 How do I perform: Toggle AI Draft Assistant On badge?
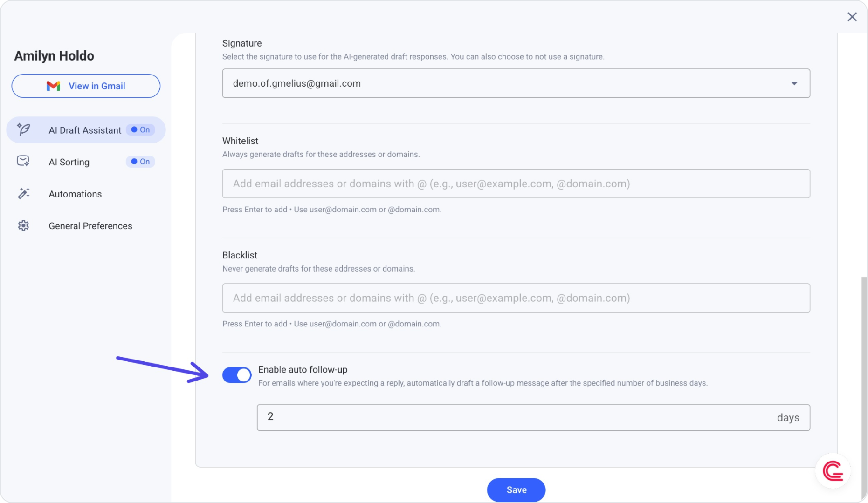pyautogui.click(x=140, y=130)
